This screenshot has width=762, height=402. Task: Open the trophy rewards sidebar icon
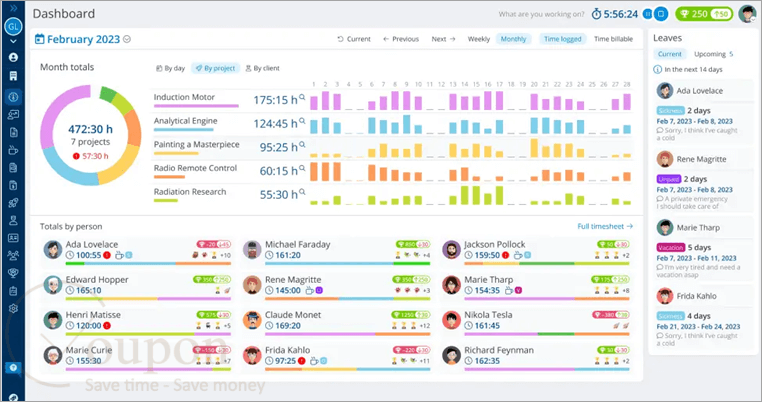point(13,273)
